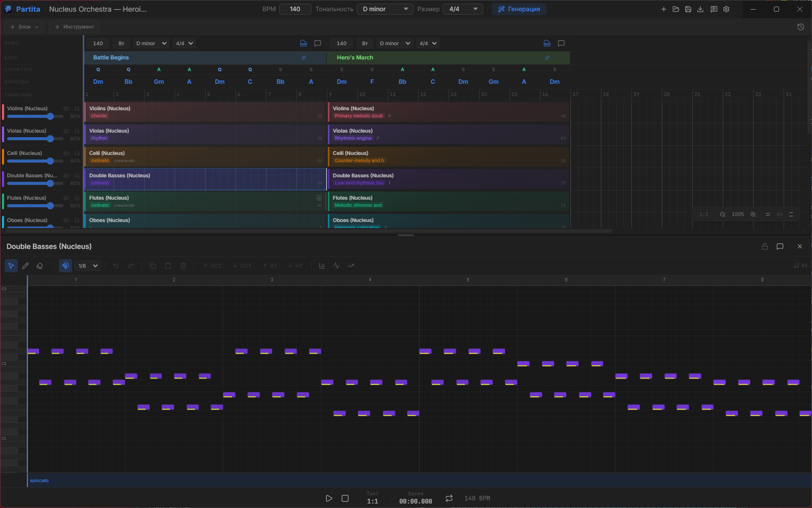Open the version history icon
The width and height of the screenshot is (812, 508).
[800, 27]
